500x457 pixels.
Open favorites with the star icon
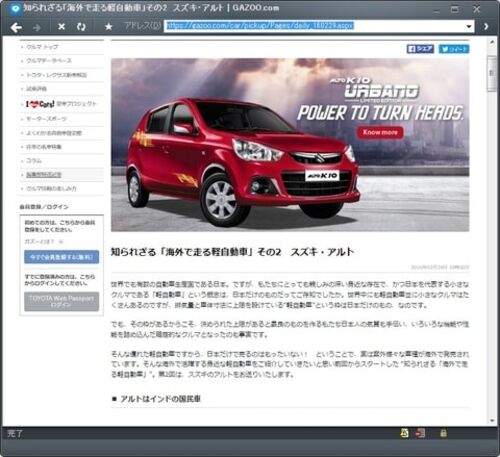click(x=108, y=26)
